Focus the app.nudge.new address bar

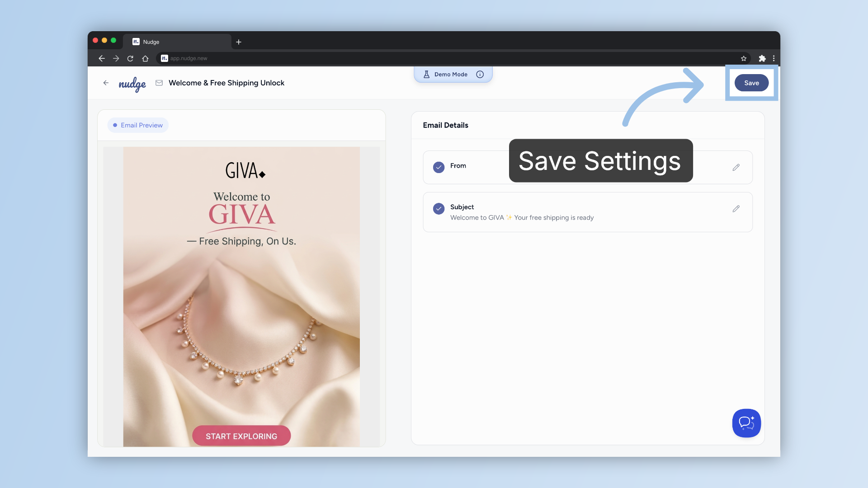[452, 58]
